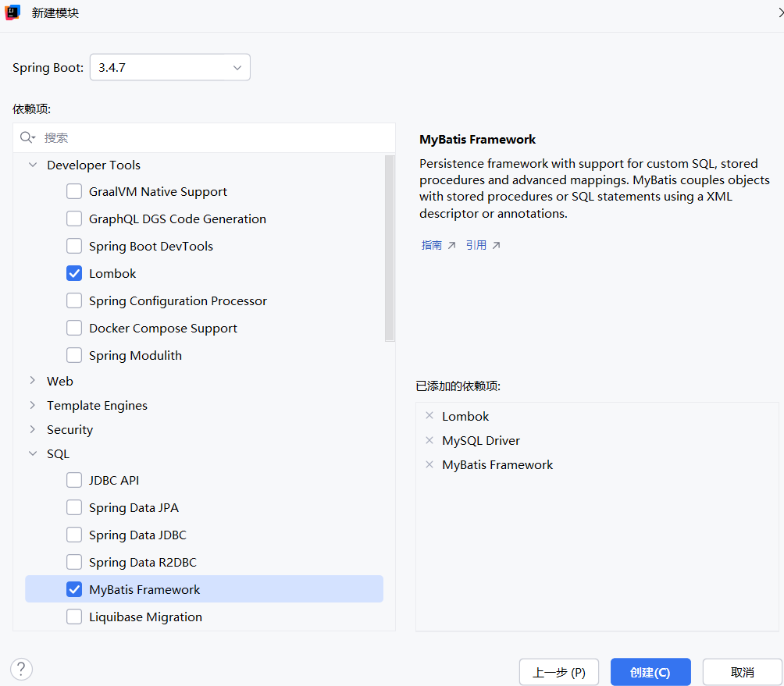Image resolution: width=784 pixels, height=686 pixels.
Task: Expand the Web group
Action: [33, 381]
